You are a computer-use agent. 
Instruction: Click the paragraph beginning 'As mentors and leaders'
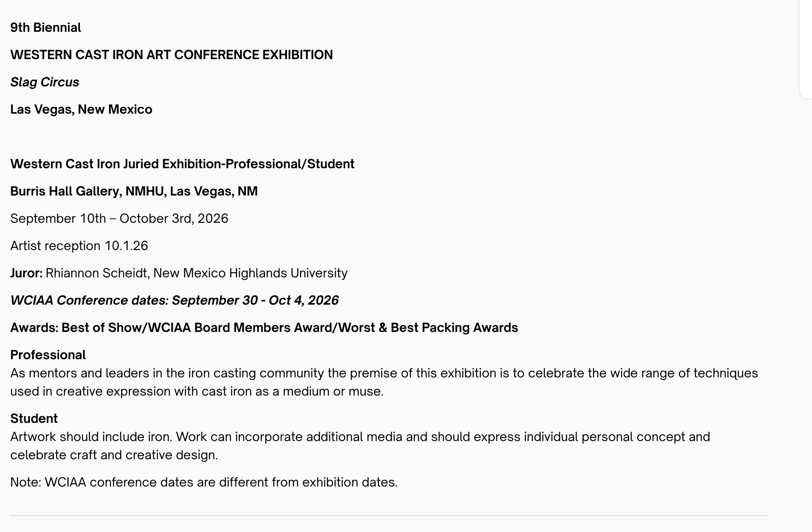[x=384, y=382]
